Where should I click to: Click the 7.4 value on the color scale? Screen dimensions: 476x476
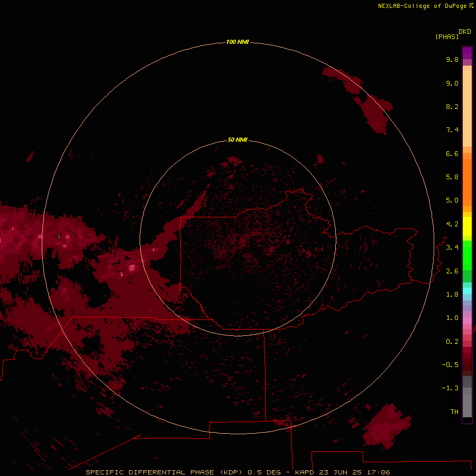pos(452,130)
